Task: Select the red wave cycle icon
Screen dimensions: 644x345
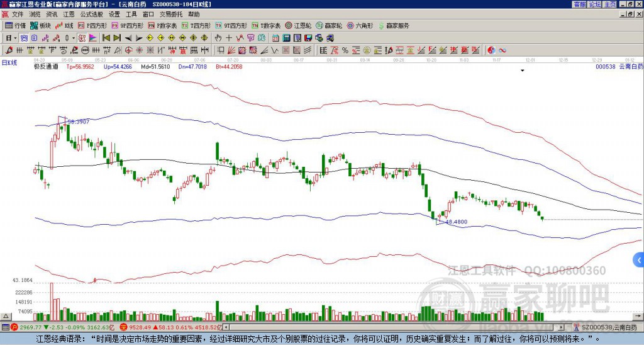Action: click(x=502, y=50)
